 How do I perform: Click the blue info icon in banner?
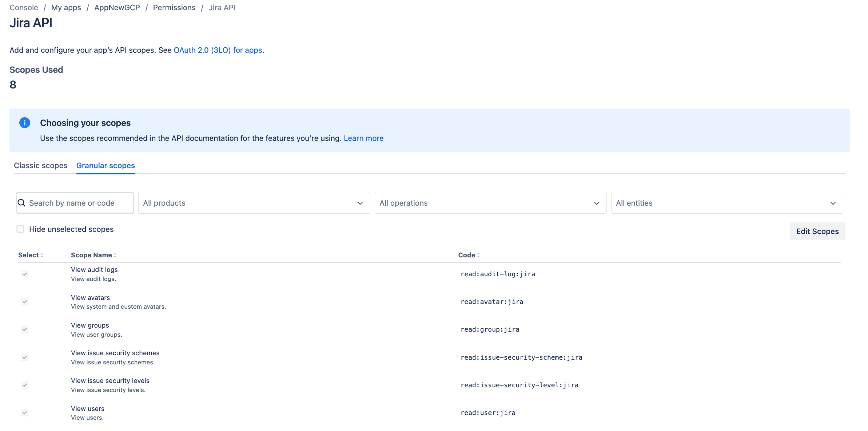pyautogui.click(x=25, y=123)
